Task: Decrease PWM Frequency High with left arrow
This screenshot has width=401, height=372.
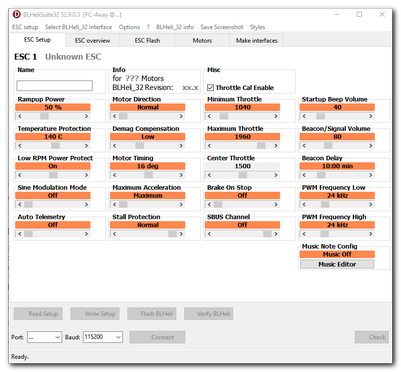Action: tap(304, 234)
